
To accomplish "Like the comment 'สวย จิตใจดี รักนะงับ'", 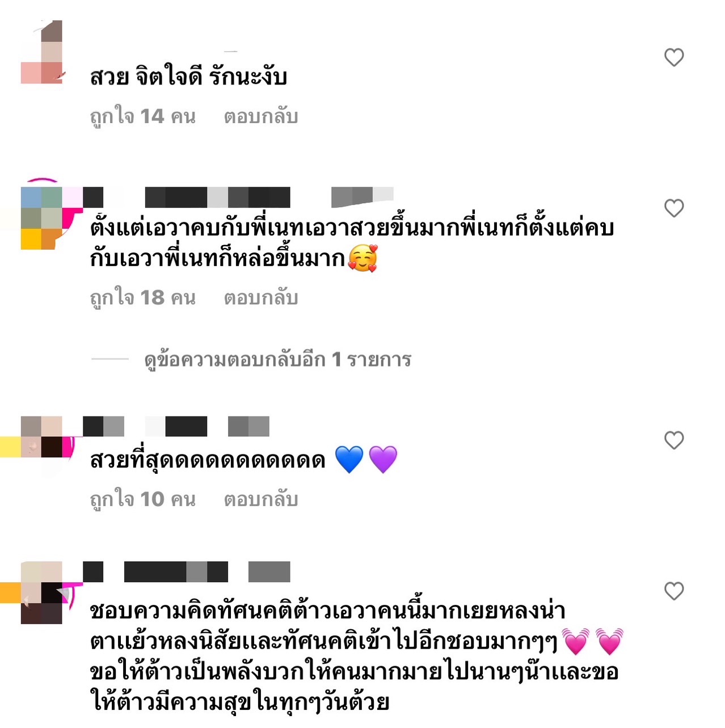I will tap(674, 57).
